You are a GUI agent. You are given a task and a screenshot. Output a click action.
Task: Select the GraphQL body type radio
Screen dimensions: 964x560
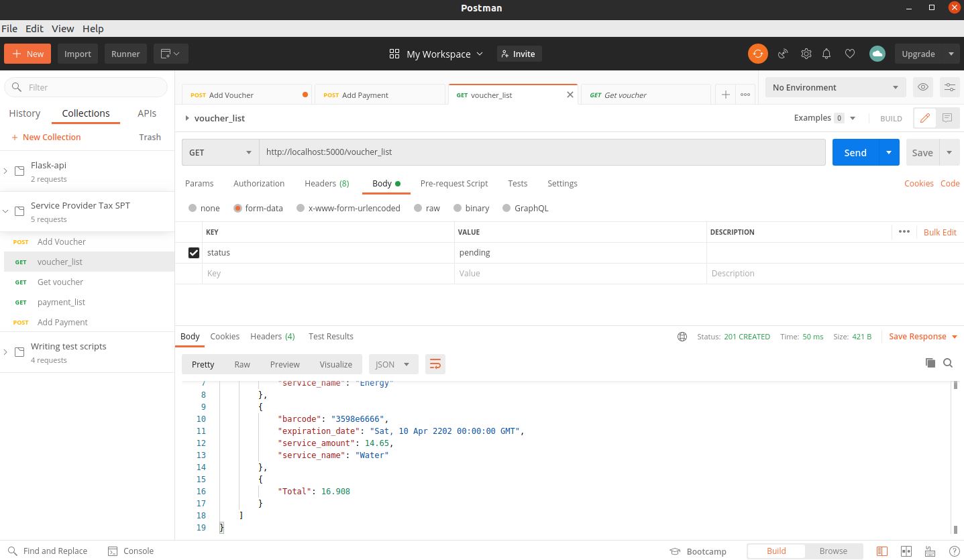pos(506,209)
